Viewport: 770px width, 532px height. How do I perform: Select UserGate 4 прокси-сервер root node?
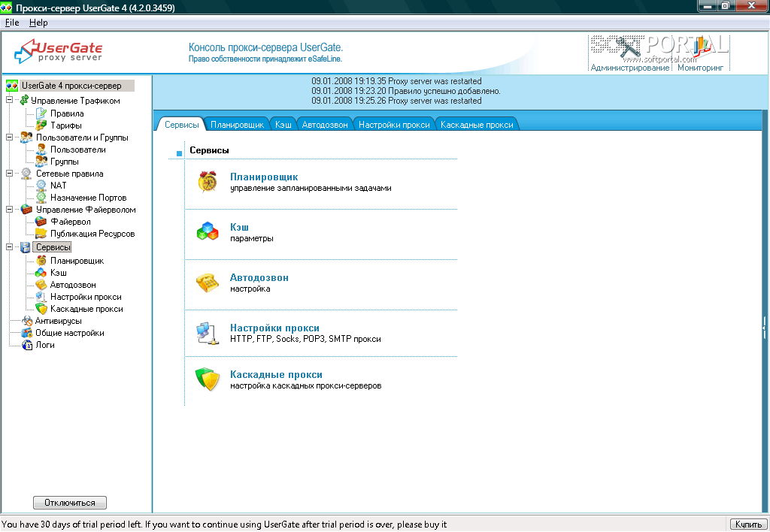[x=71, y=86]
